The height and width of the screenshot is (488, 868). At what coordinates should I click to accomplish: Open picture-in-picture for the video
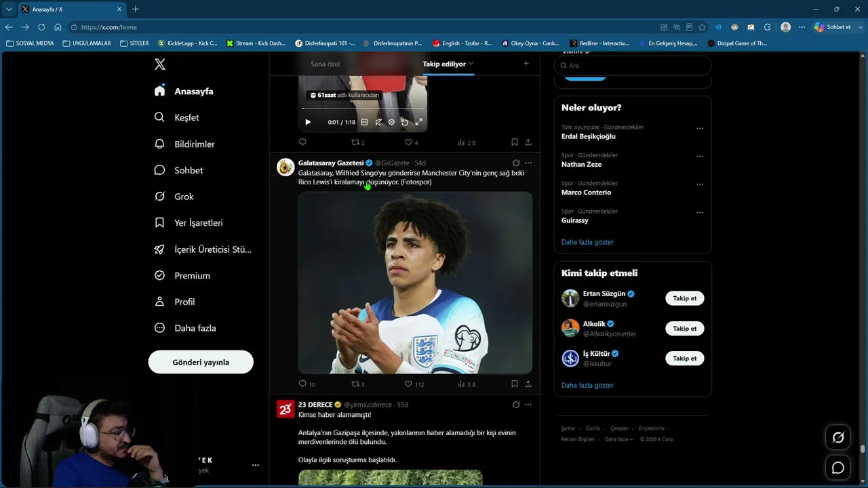(405, 122)
